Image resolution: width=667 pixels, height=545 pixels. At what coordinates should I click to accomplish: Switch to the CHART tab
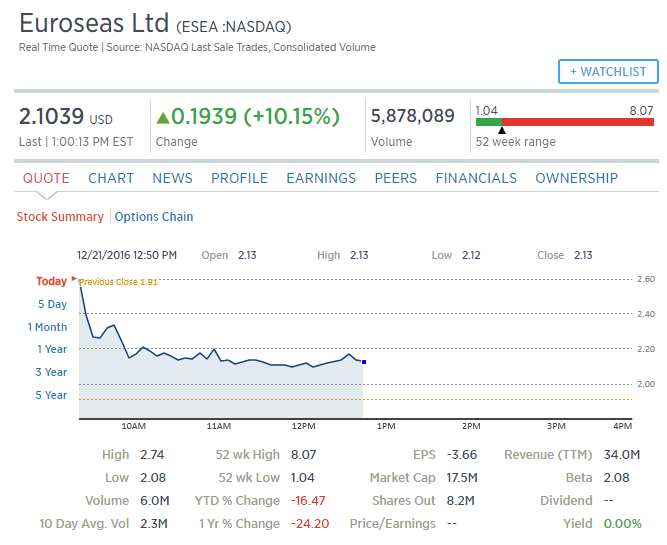coord(111,178)
